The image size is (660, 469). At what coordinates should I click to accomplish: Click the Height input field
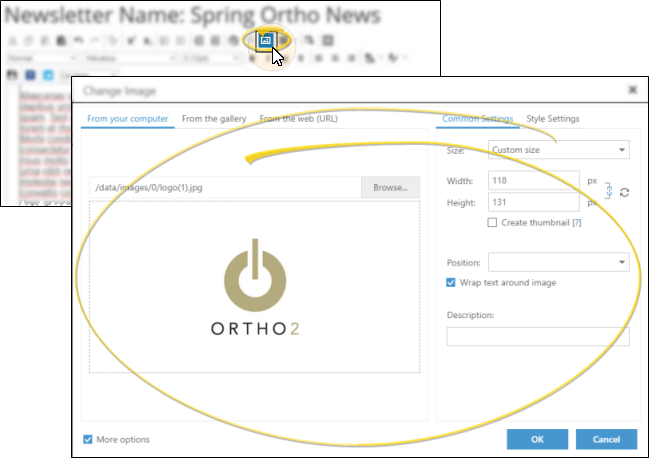point(533,202)
